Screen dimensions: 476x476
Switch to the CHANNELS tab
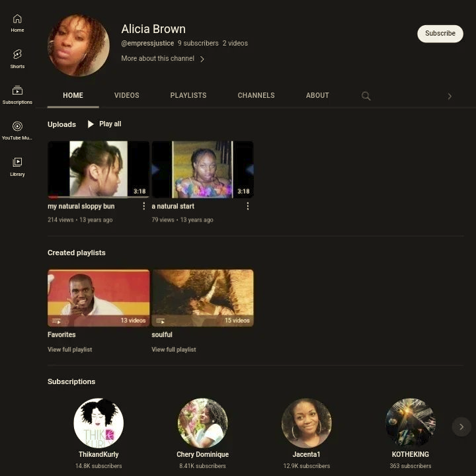click(256, 95)
